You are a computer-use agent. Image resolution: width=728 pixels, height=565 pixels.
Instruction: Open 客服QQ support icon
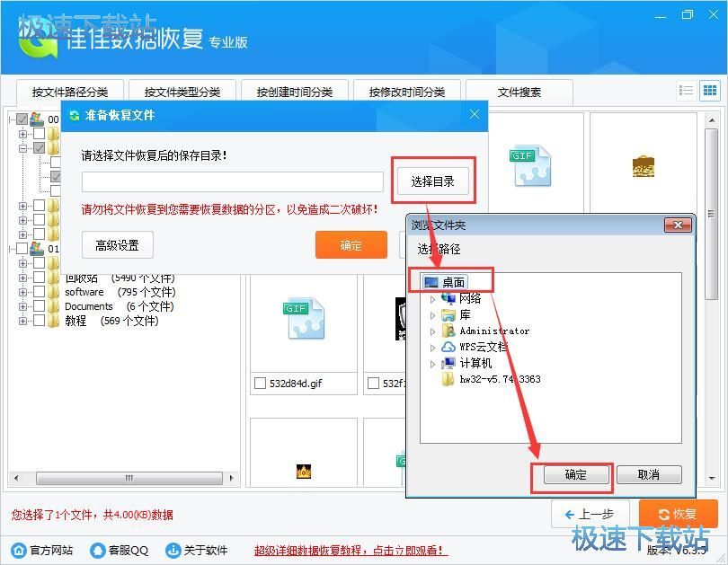(97, 550)
